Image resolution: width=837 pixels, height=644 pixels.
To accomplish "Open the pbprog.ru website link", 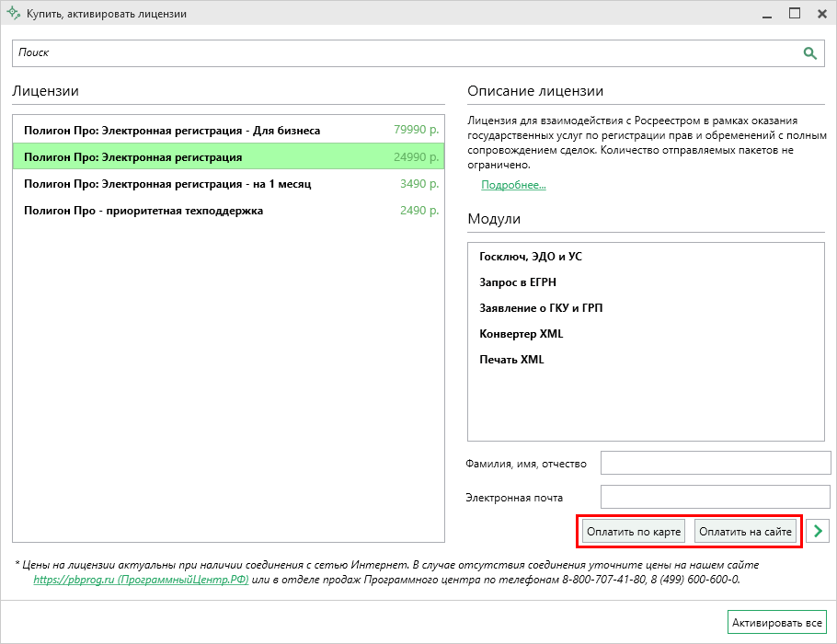I will click(141, 580).
